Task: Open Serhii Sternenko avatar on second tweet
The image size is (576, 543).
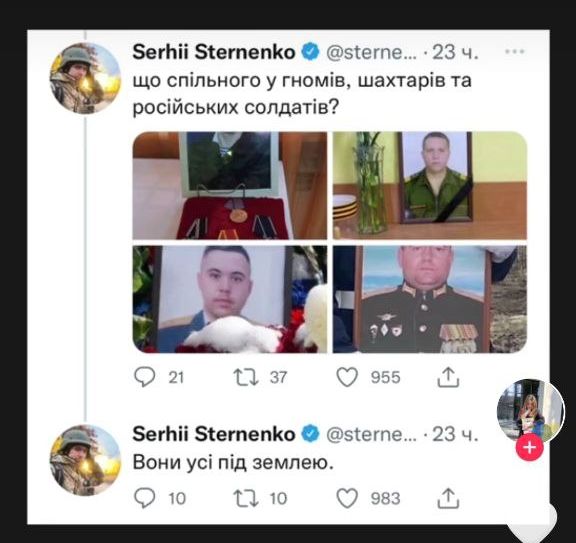Action: pyautogui.click(x=85, y=460)
